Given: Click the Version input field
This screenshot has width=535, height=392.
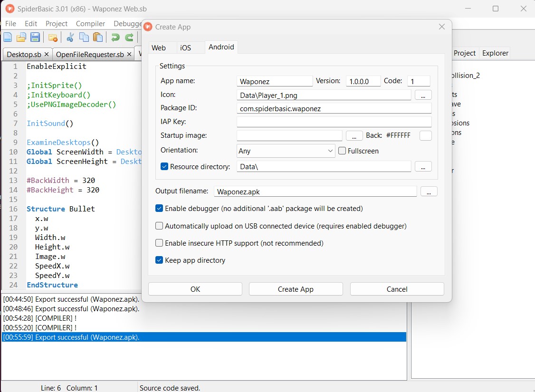Looking at the screenshot, I should click(363, 81).
